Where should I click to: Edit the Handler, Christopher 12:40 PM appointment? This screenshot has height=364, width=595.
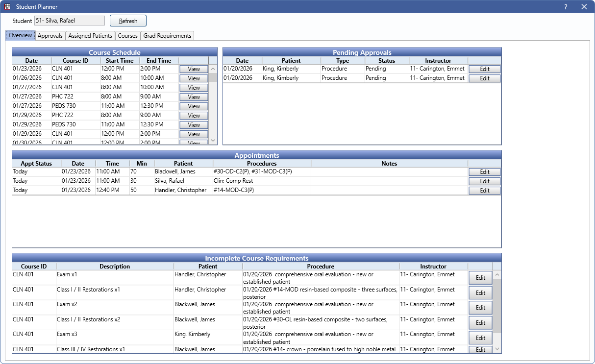pyautogui.click(x=484, y=191)
